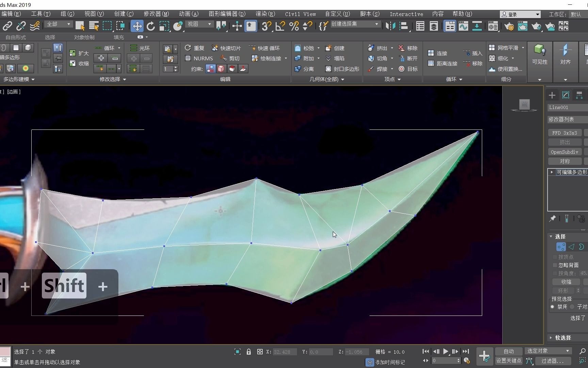
Task: Click the 过滤器... button
Action: pyautogui.click(x=552, y=361)
